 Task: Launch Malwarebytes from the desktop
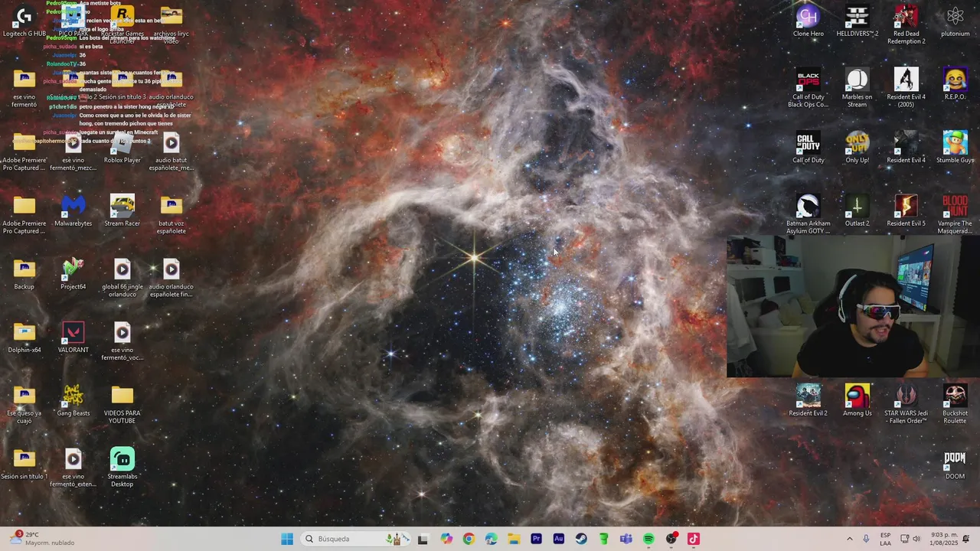pos(73,212)
